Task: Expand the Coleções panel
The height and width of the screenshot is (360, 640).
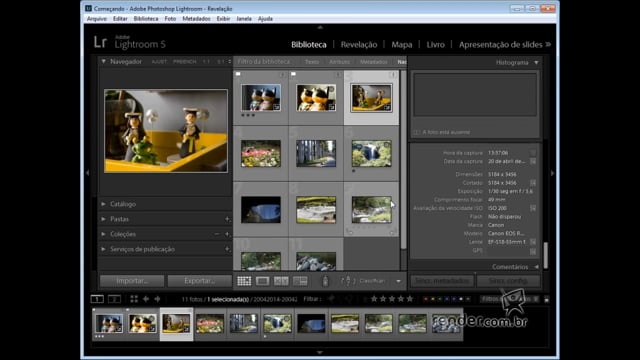Action: coord(103,234)
